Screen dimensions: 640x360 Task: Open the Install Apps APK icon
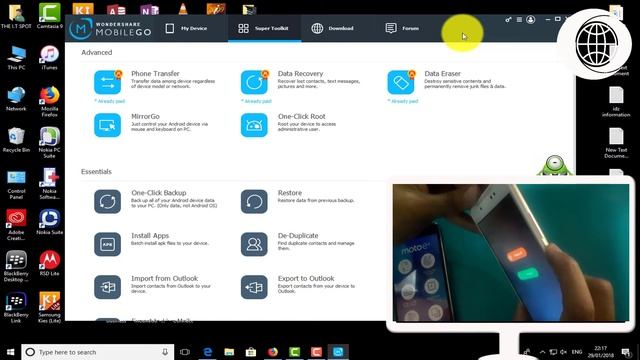click(107, 244)
